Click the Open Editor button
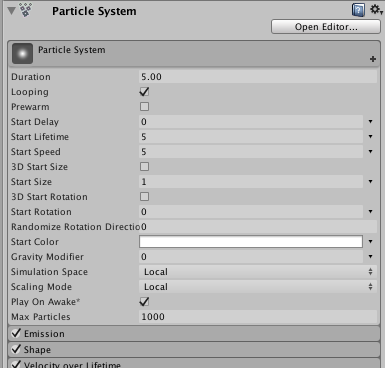Image resolution: width=385 pixels, height=368 pixels. [x=326, y=27]
